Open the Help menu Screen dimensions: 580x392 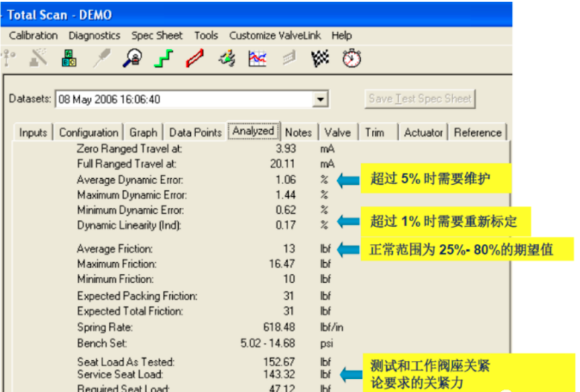(x=341, y=36)
